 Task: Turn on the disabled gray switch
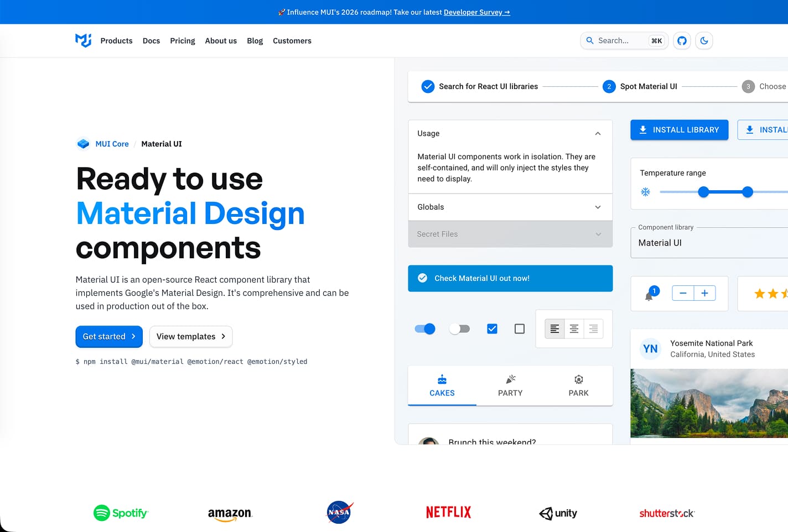(459, 329)
